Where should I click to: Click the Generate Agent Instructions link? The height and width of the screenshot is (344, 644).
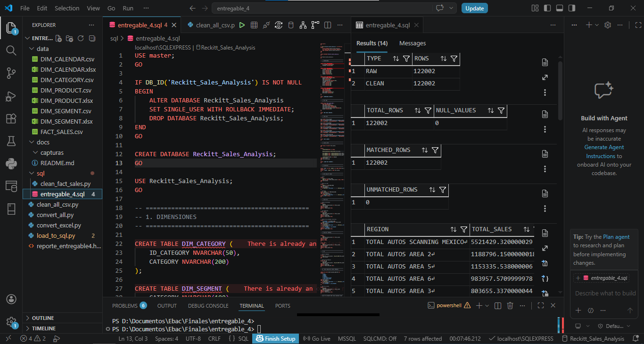tap(604, 151)
